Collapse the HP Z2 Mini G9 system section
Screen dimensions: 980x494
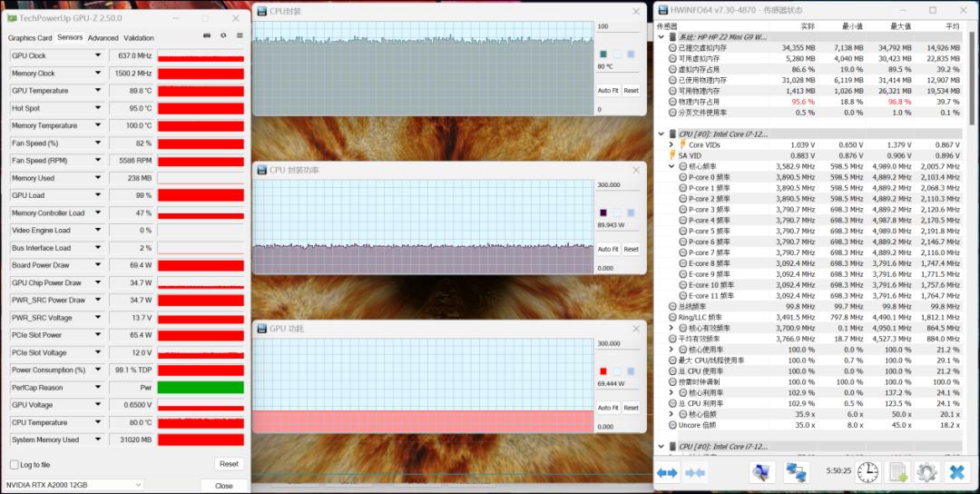(x=661, y=37)
